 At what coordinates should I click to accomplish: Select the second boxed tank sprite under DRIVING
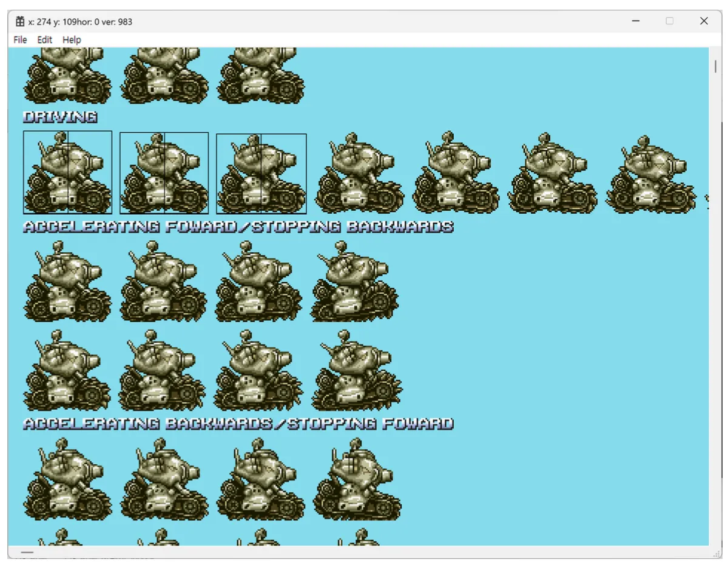pyautogui.click(x=164, y=173)
